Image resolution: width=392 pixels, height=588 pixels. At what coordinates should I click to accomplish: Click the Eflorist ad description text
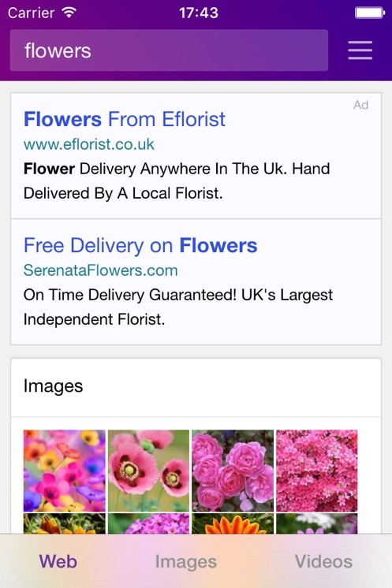(x=177, y=181)
